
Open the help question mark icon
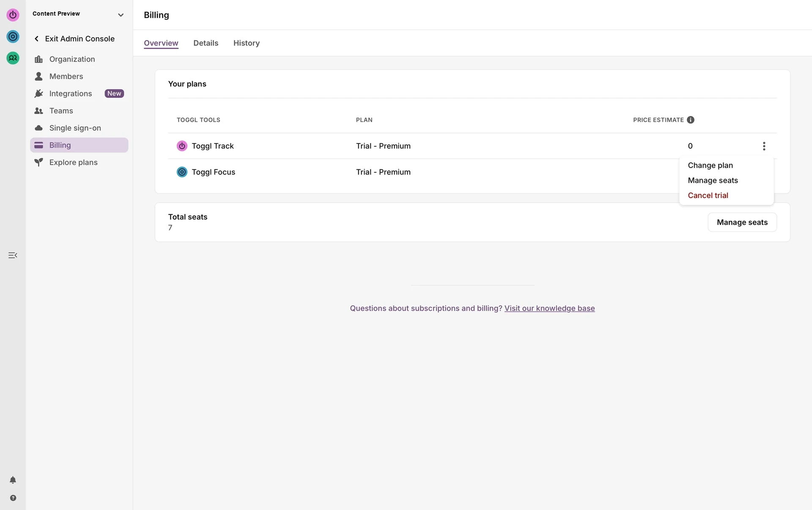tap(13, 498)
